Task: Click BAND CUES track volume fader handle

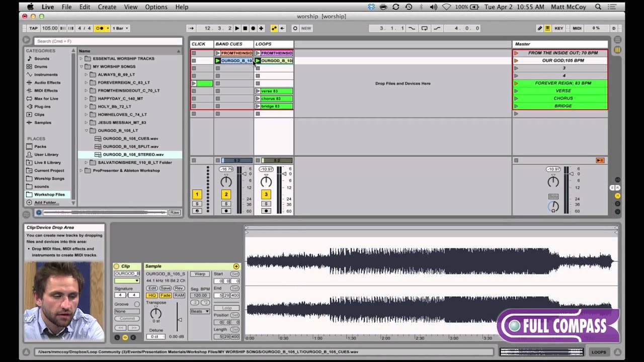Action: tap(244, 174)
